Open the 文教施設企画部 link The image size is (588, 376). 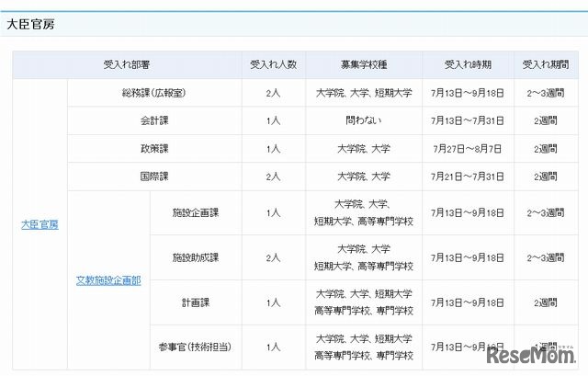coord(108,280)
